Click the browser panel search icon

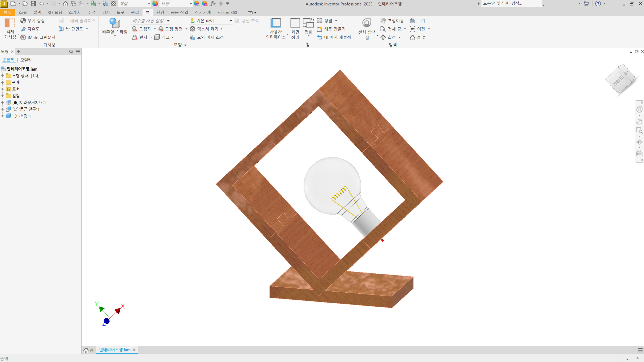[x=71, y=51]
